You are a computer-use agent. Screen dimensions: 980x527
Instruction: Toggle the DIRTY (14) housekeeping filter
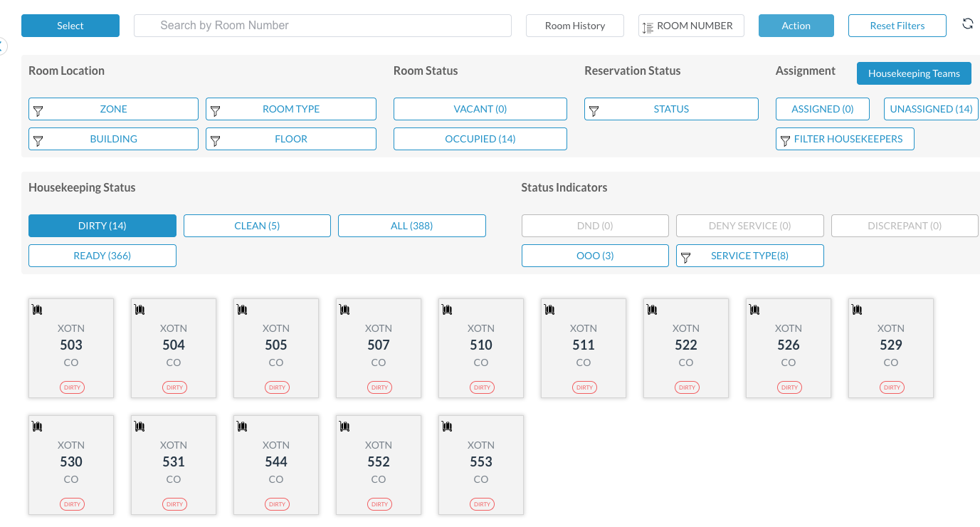[102, 226]
